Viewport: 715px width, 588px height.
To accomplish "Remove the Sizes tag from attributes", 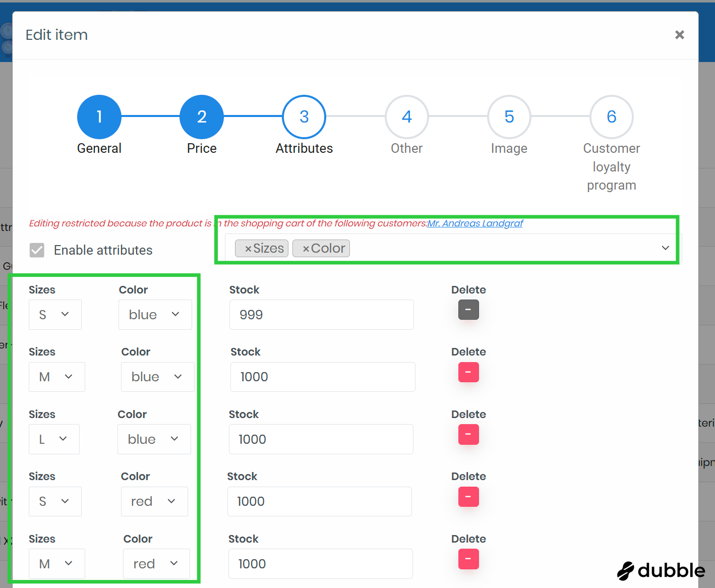I will click(x=248, y=249).
